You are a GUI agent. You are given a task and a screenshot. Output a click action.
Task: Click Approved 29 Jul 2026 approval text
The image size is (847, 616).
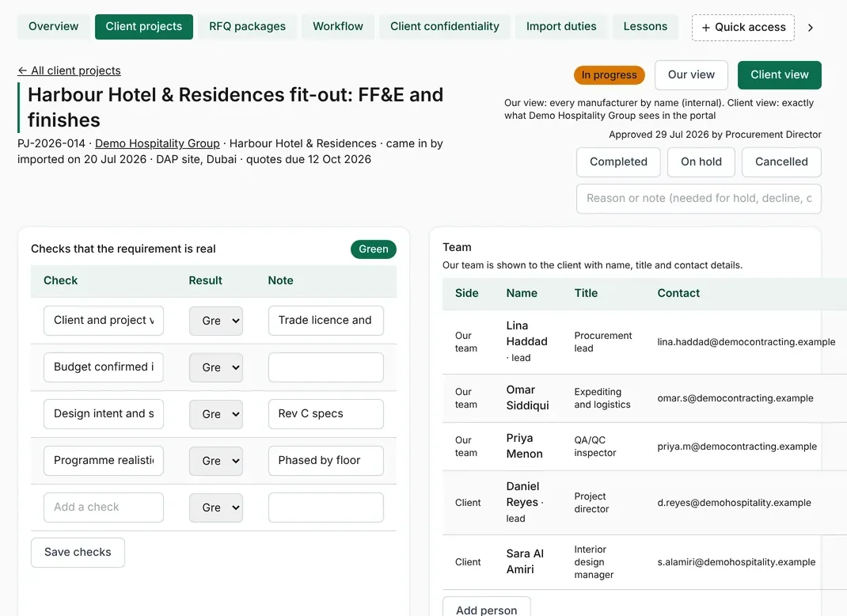[x=715, y=135]
